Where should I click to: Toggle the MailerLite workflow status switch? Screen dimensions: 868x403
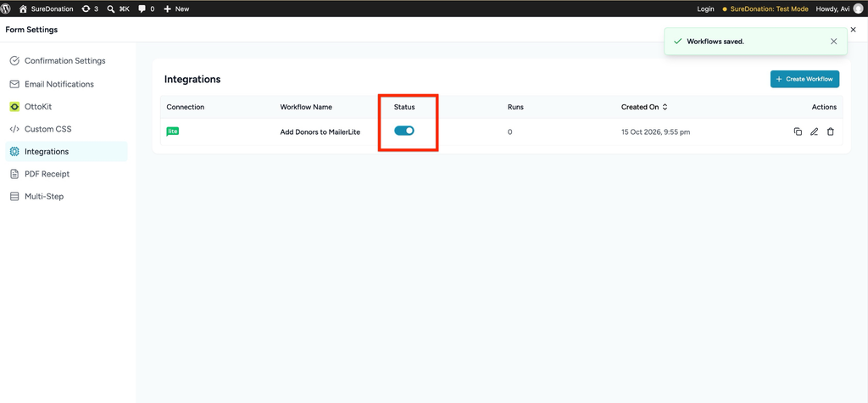click(x=404, y=131)
